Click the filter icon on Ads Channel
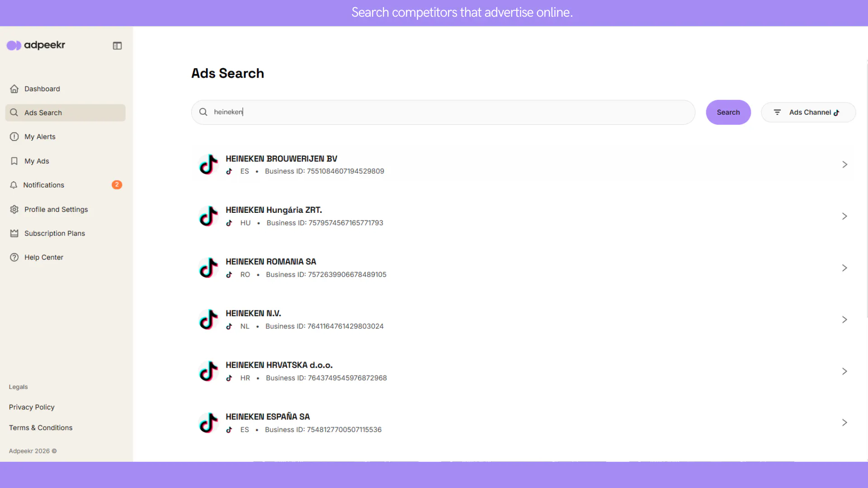 coord(777,113)
